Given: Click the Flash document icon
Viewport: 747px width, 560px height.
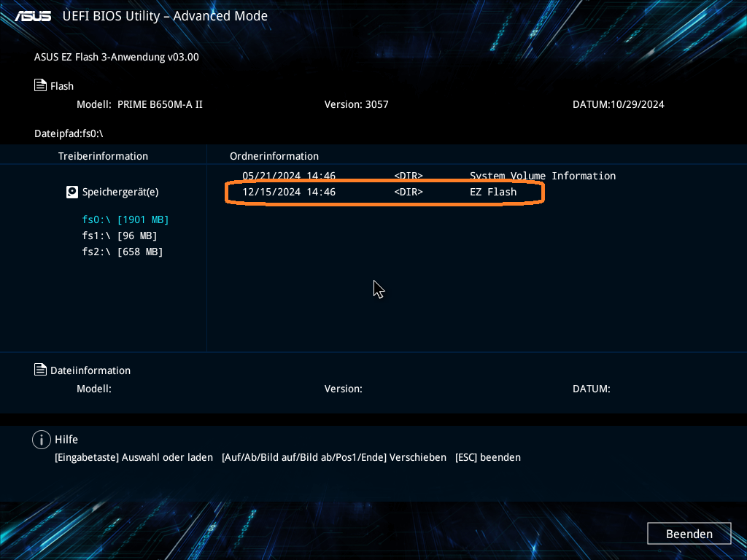Looking at the screenshot, I should (41, 85).
